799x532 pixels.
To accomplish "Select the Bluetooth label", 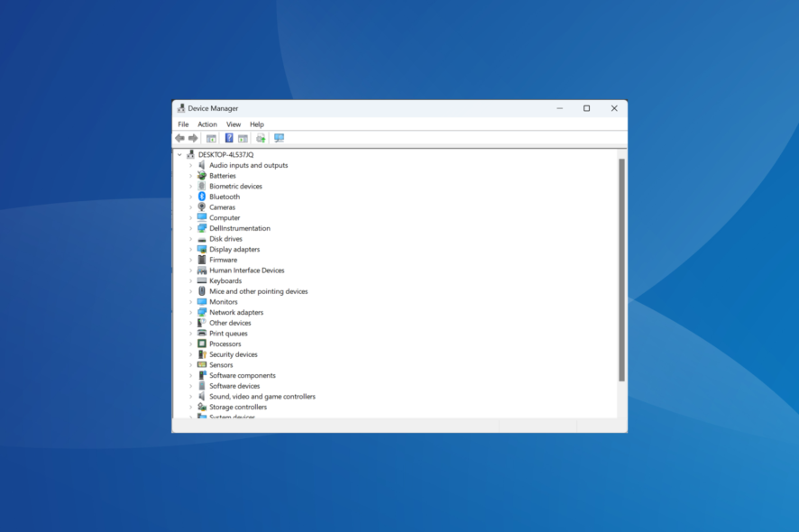I will tap(225, 197).
